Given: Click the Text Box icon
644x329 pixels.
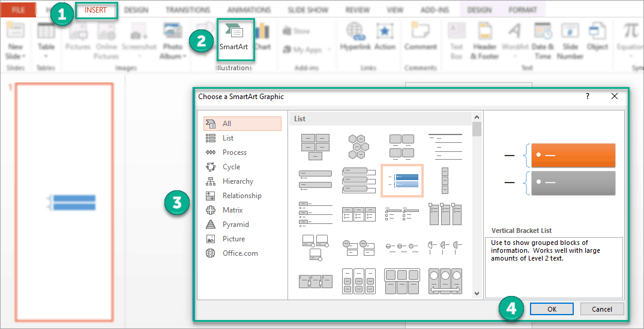Looking at the screenshot, I should pos(457,31).
